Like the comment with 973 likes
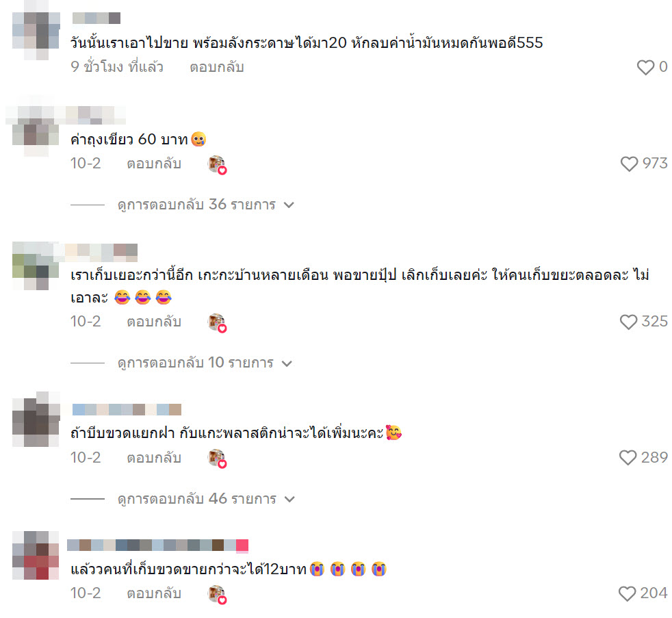Image resolution: width=672 pixels, height=618 pixels. (x=629, y=164)
